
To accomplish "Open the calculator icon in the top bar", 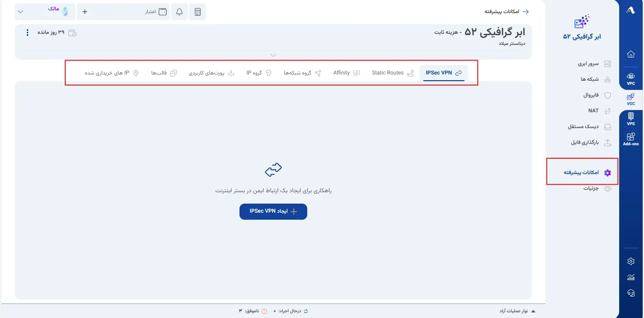I will (x=198, y=12).
